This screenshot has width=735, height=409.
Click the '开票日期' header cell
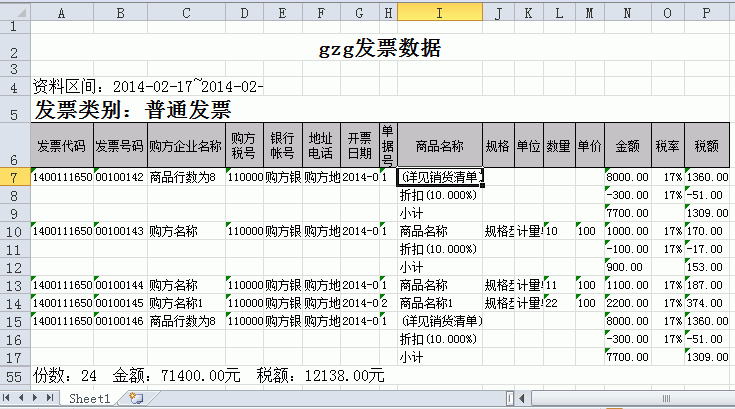pyautogui.click(x=360, y=146)
